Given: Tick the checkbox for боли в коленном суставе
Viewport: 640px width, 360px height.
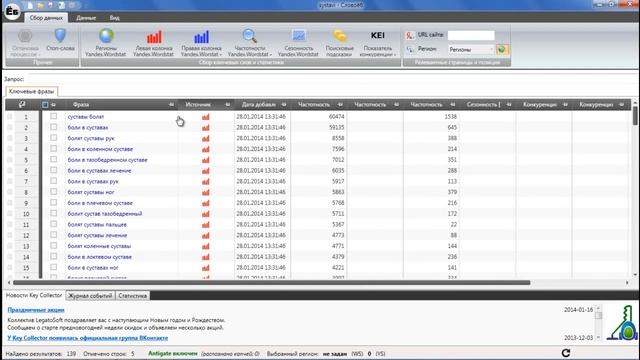Looking at the screenshot, I should pos(53,149).
